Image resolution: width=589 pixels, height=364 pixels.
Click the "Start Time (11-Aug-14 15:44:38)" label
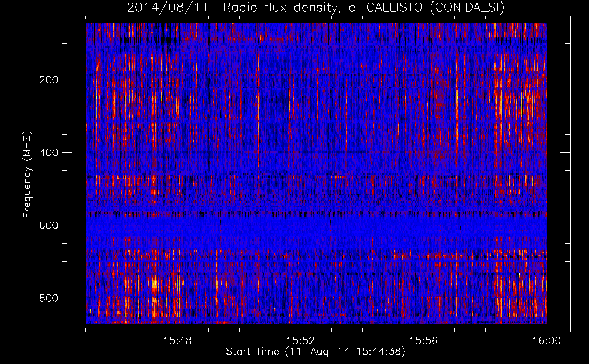(316, 352)
